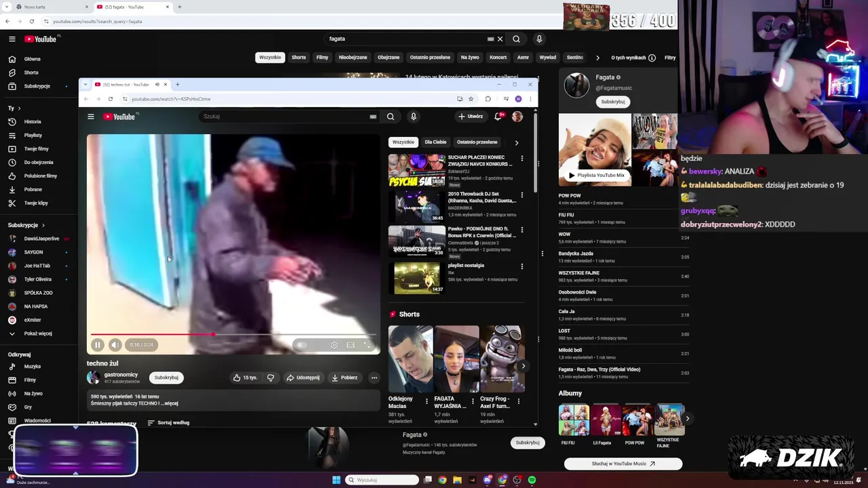868x488 pixels.
Task: Show next albums in Albumy shelf
Action: [687, 419]
